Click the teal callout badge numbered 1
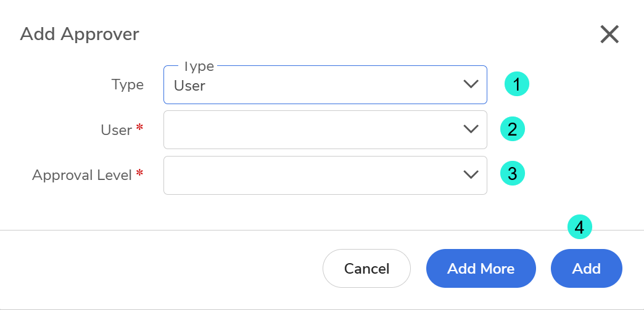The image size is (644, 310). pyautogui.click(x=517, y=84)
